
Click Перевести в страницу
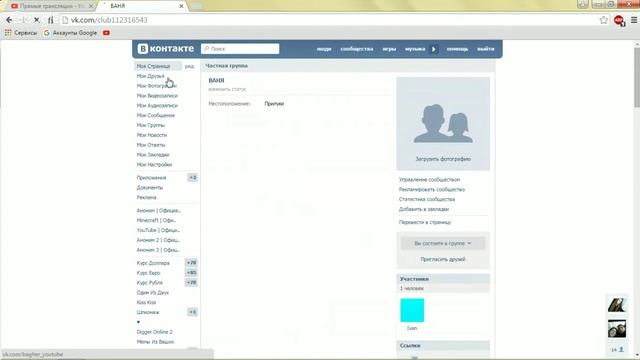point(425,222)
